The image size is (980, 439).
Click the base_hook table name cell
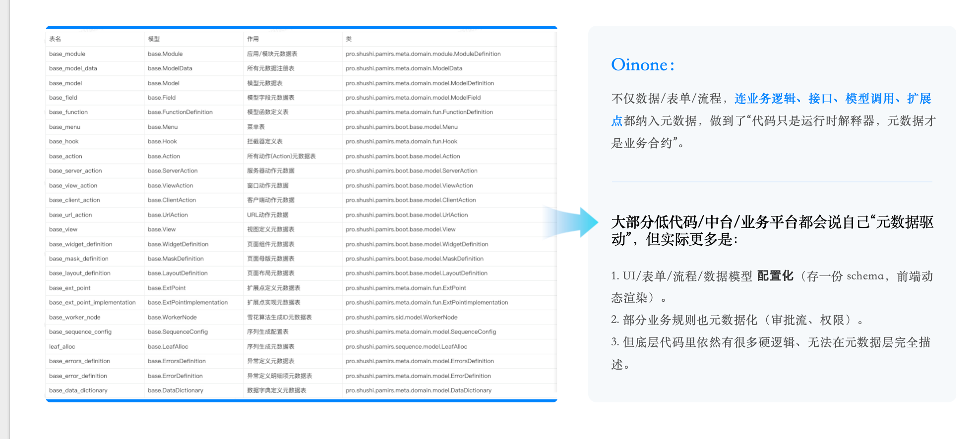coord(63,142)
